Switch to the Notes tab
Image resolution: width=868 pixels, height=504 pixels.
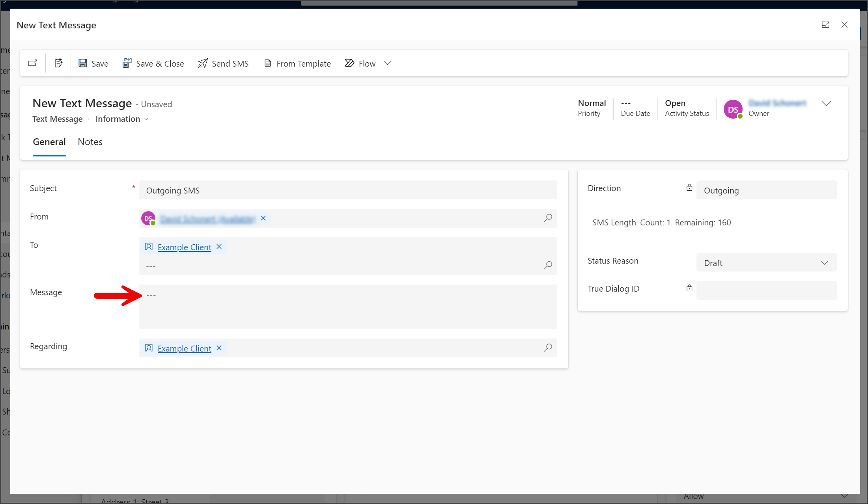[90, 142]
